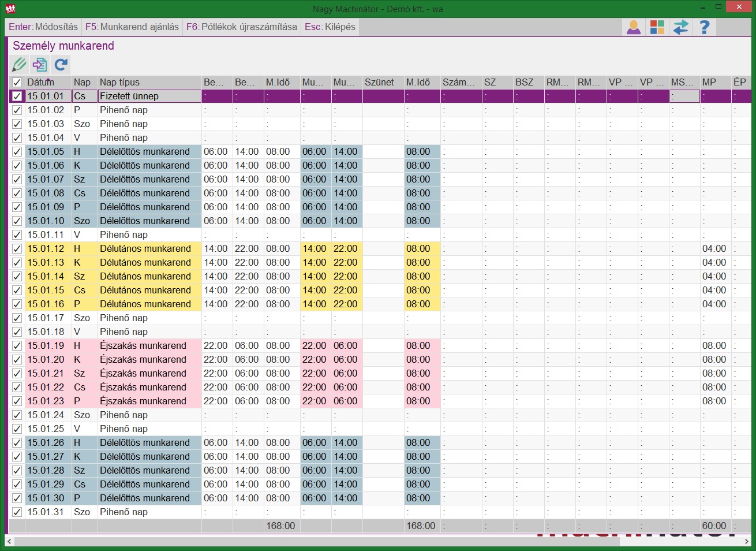The image size is (756, 551).
Task: Toggle the select-all checkbox in the table header
Action: click(x=17, y=83)
